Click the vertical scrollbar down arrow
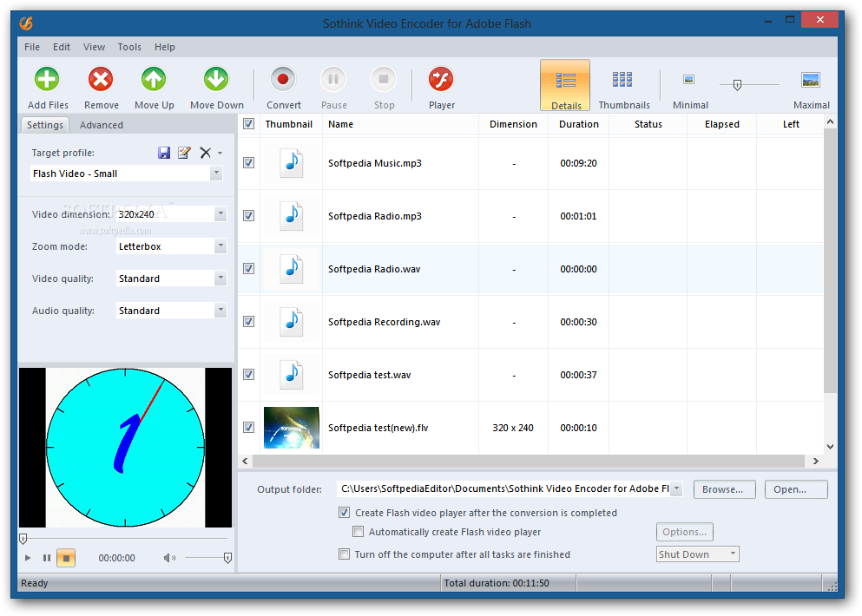The width and height of the screenshot is (862, 616). tap(830, 447)
